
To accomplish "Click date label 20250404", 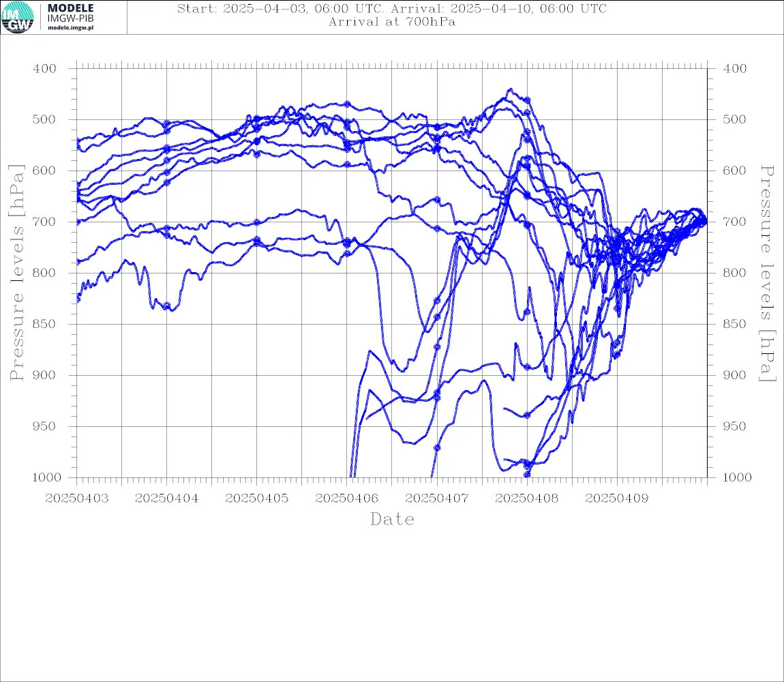I will 166,499.
